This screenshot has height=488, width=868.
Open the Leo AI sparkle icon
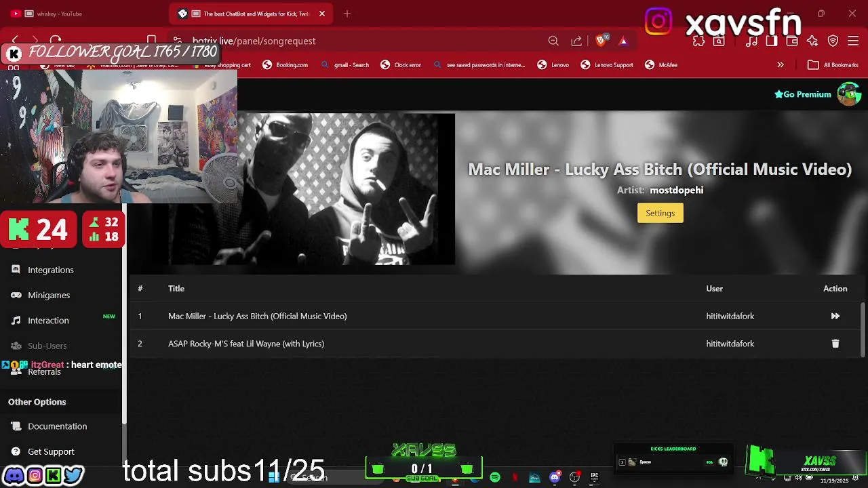[812, 41]
